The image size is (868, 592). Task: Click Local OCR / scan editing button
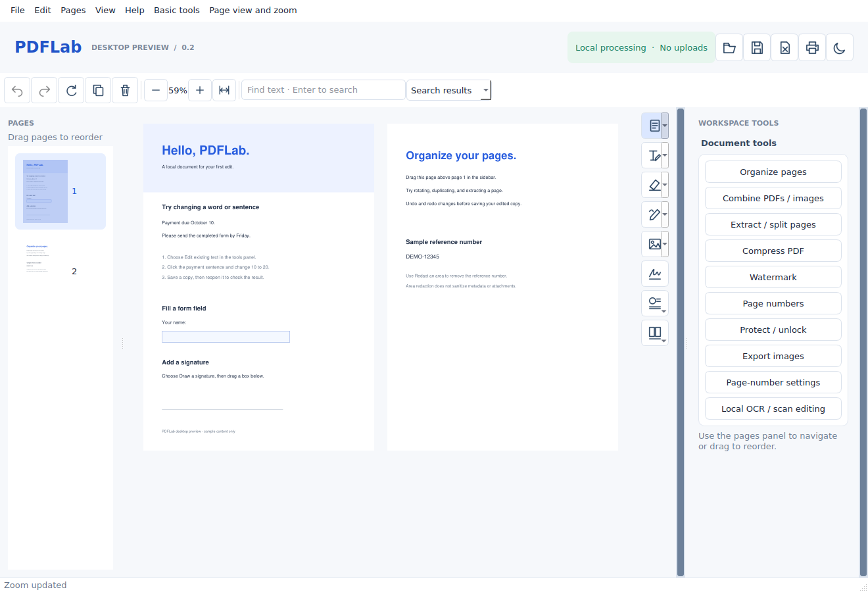(773, 408)
